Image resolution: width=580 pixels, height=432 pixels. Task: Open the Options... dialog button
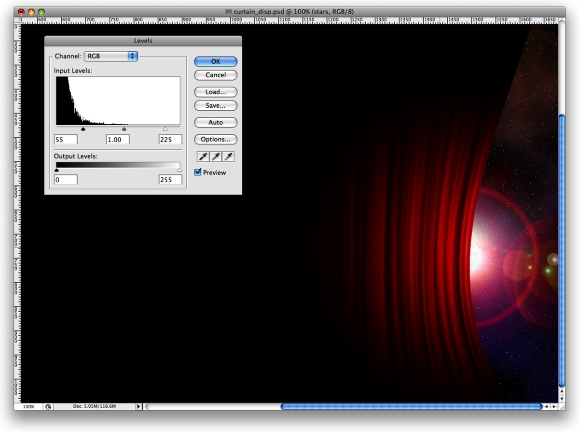(216, 139)
